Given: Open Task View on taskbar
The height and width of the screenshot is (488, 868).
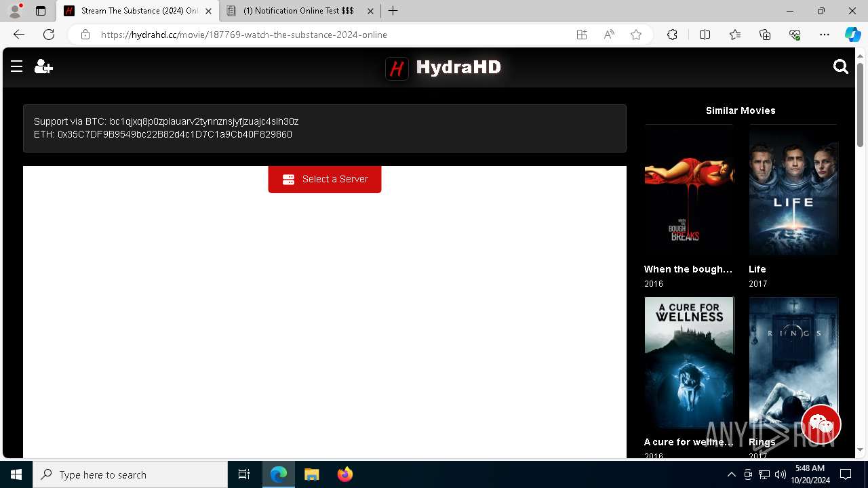Looking at the screenshot, I should 244,474.
